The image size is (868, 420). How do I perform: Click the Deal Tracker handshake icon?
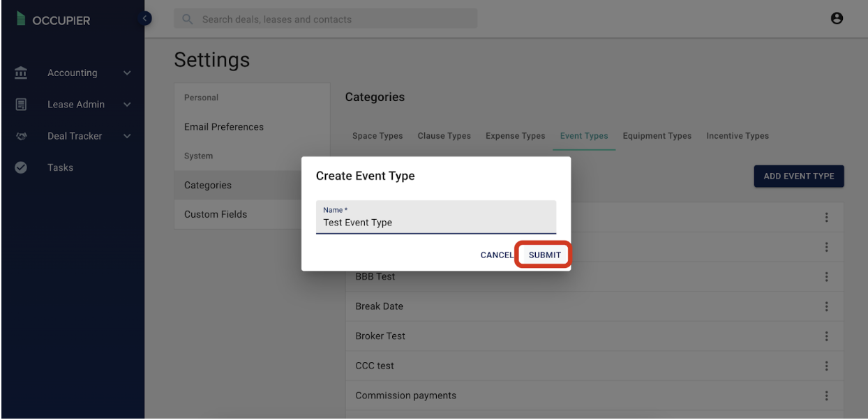pos(21,136)
